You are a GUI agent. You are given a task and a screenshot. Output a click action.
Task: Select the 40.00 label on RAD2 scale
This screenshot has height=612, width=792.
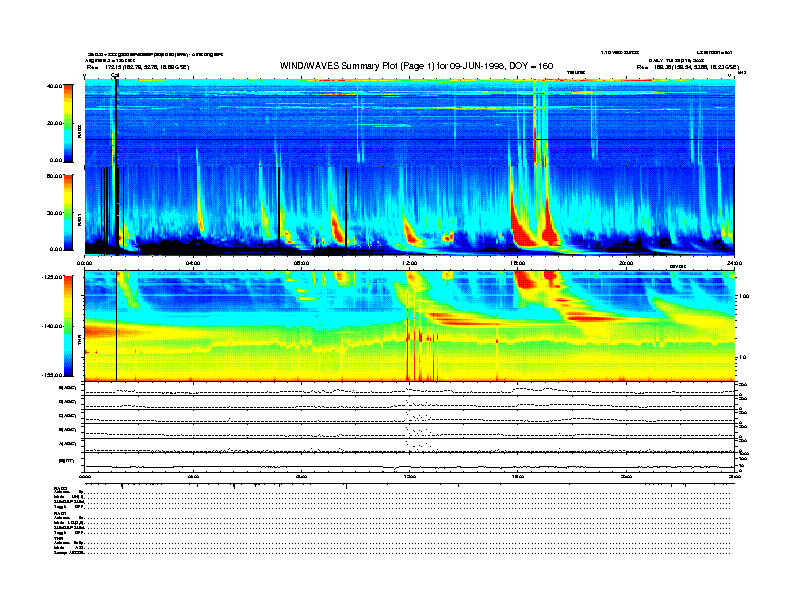(54, 86)
